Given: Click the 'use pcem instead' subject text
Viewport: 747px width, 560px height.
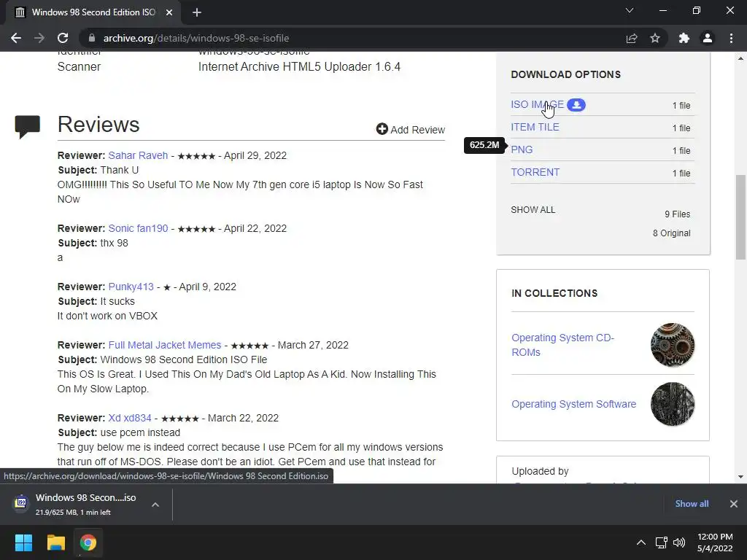Looking at the screenshot, I should [140, 432].
